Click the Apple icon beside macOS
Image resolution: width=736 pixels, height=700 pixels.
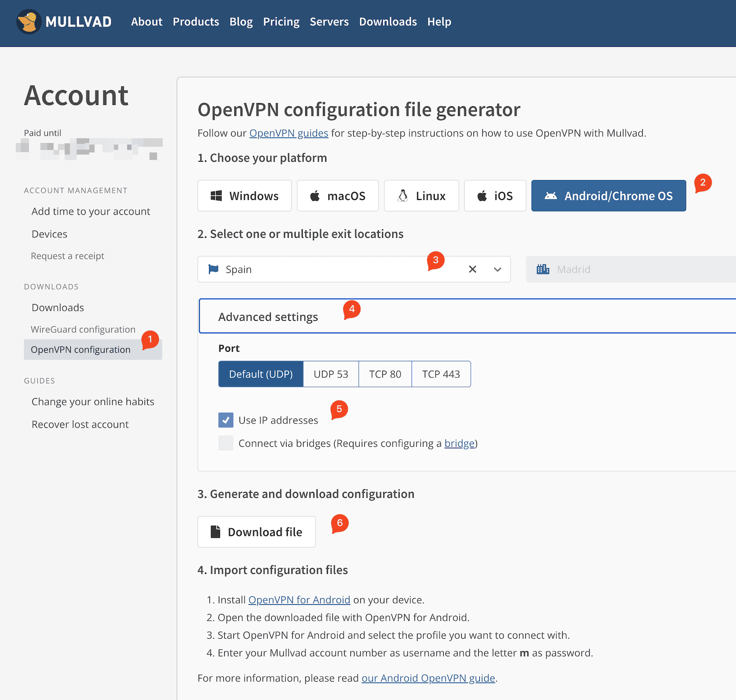coord(315,196)
